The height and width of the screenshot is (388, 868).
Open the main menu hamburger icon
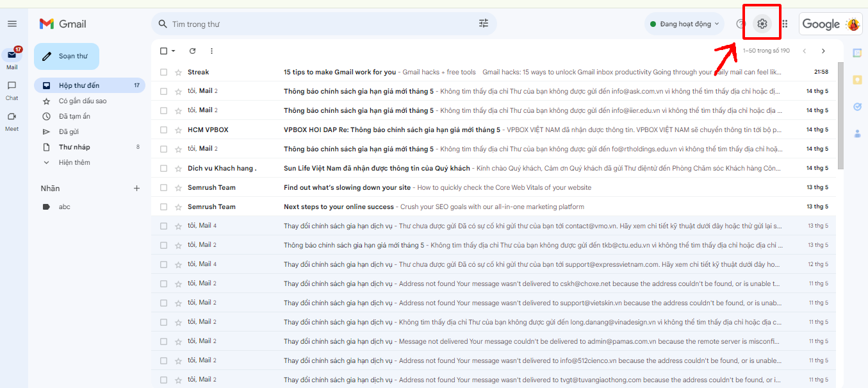(12, 24)
